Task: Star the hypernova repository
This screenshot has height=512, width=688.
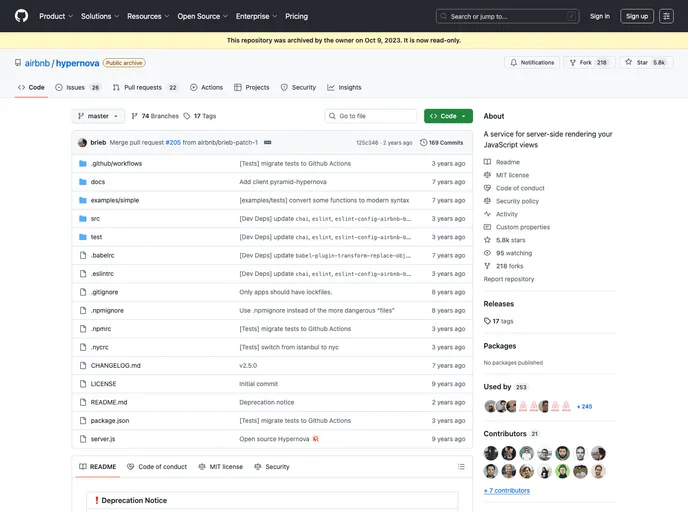Action: pos(646,63)
